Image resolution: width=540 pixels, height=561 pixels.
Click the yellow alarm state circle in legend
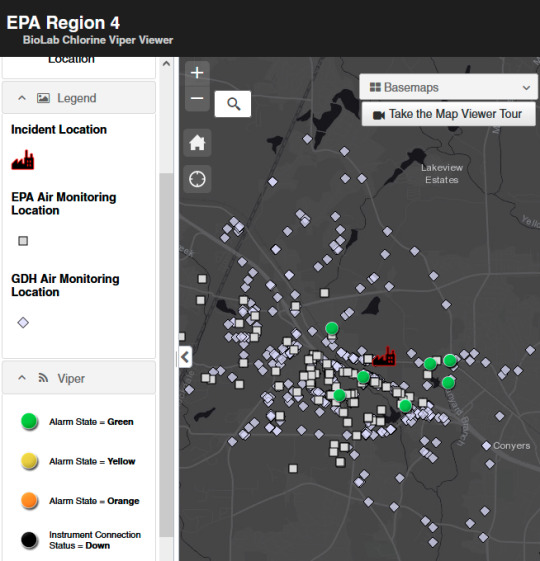pos(29,461)
